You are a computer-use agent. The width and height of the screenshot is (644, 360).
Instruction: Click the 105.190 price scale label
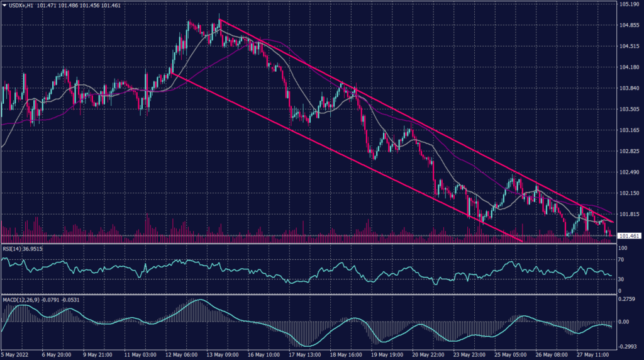(x=629, y=4)
